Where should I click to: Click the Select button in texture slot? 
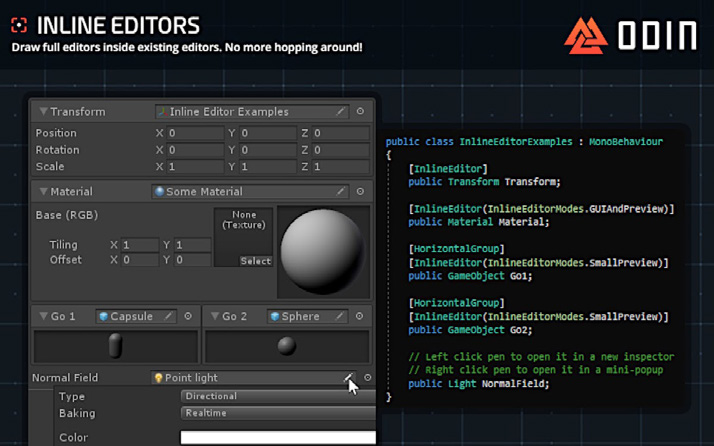tap(256, 261)
